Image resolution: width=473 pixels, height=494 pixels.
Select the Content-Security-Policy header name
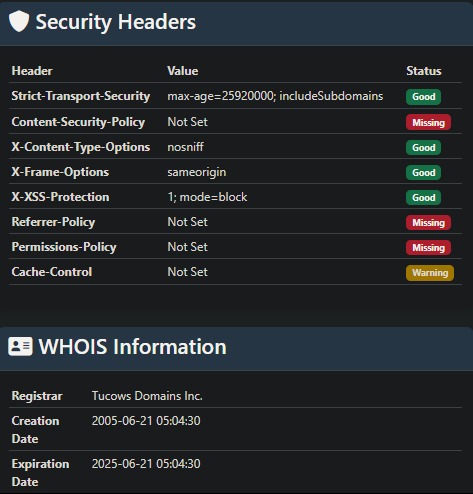point(78,122)
